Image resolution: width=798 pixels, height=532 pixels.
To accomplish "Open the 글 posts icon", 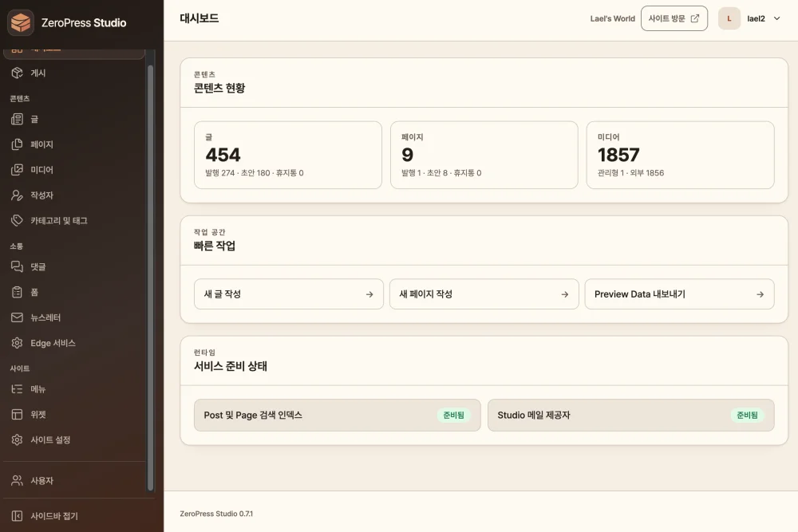I will point(17,119).
